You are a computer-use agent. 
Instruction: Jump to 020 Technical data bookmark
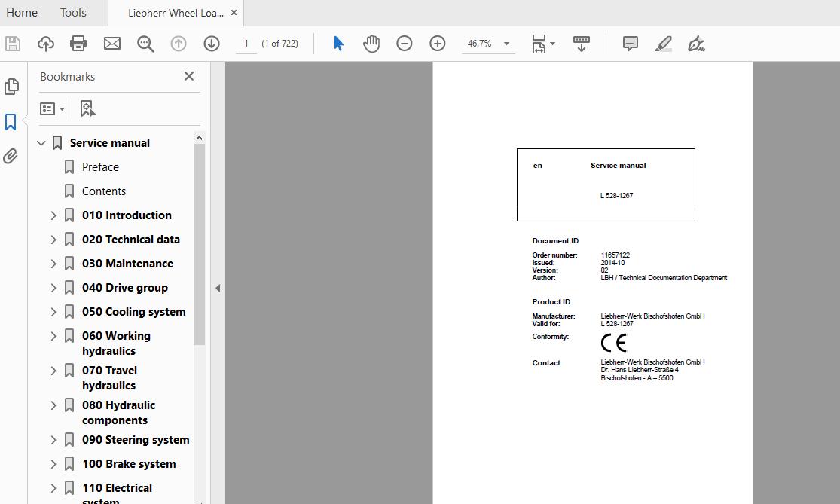[131, 240]
